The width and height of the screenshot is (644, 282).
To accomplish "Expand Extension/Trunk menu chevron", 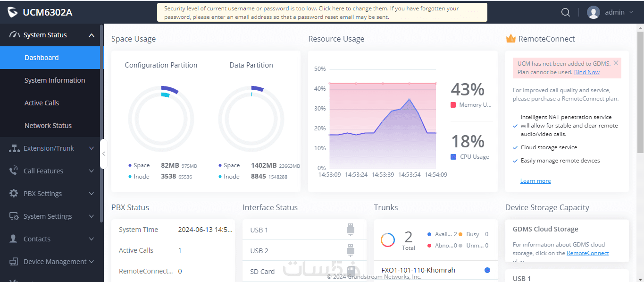I will coord(92,148).
